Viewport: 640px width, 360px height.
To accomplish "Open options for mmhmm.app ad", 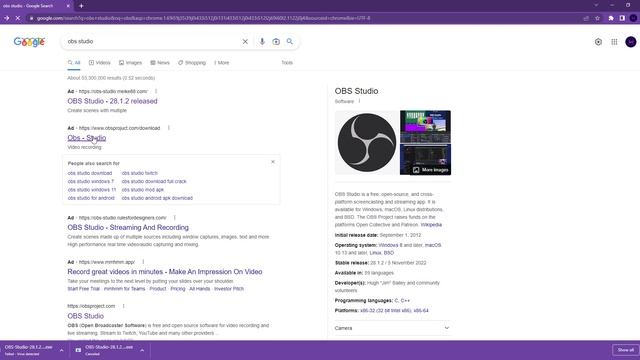I will 143,262.
